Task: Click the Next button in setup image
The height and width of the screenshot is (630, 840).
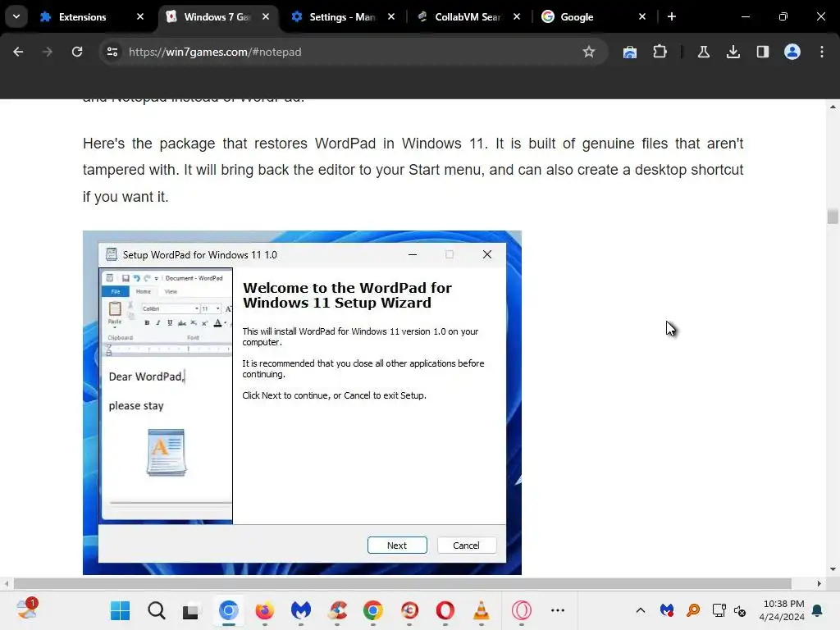Action: coord(397,546)
